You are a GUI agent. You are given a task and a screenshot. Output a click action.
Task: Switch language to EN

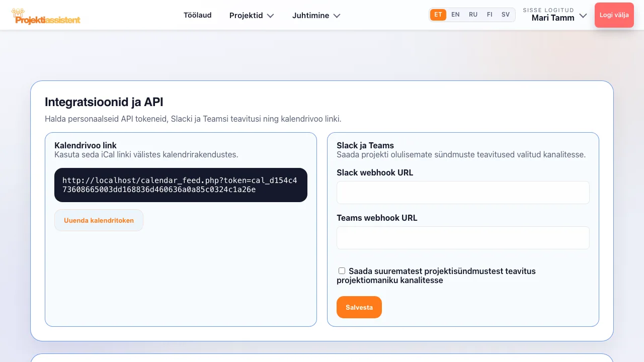[455, 15]
